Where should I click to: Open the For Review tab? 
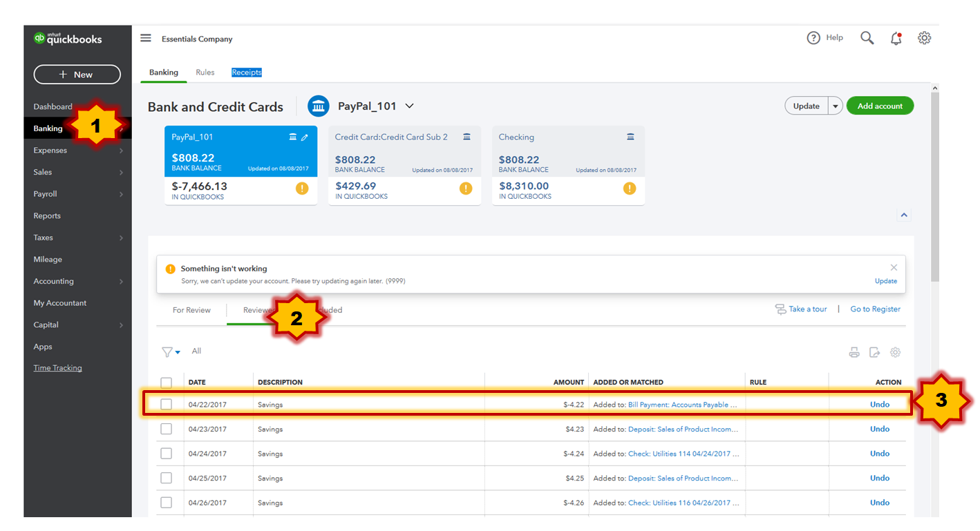point(191,310)
